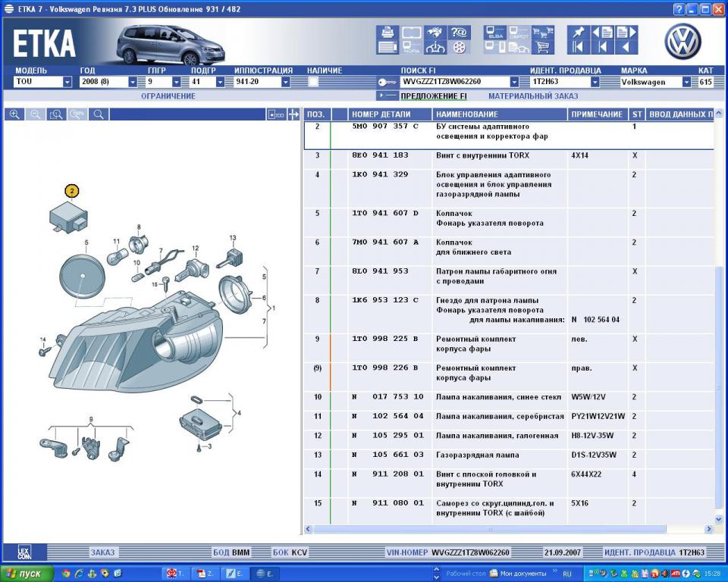This screenshot has width=728, height=582.
Task: Click the plain magnifier icon in the illustration toolbar
Action: click(x=99, y=114)
